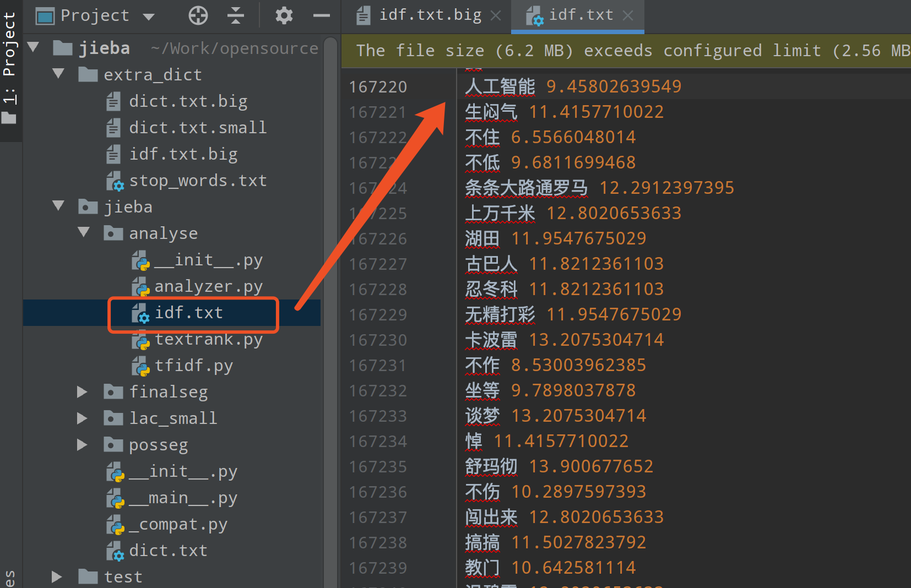Click the finalseg folder icon
Screen dimensions: 911x588
pyautogui.click(x=113, y=391)
